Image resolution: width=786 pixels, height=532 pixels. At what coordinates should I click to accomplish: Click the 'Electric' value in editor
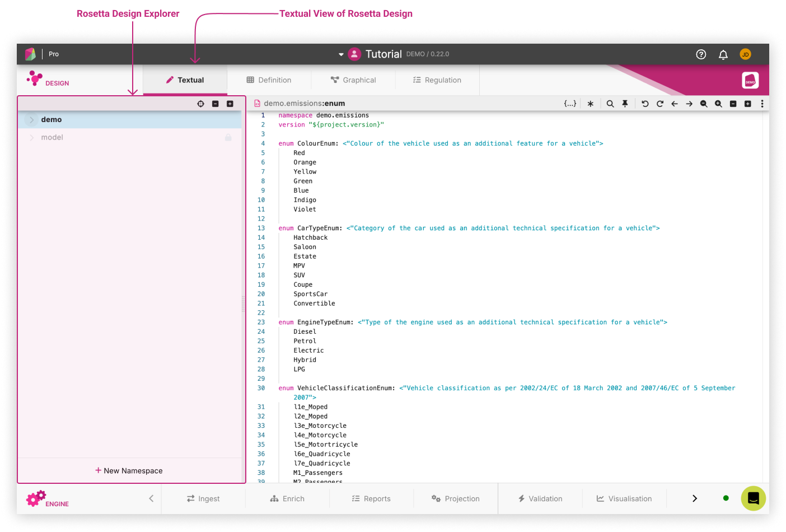tap(308, 351)
